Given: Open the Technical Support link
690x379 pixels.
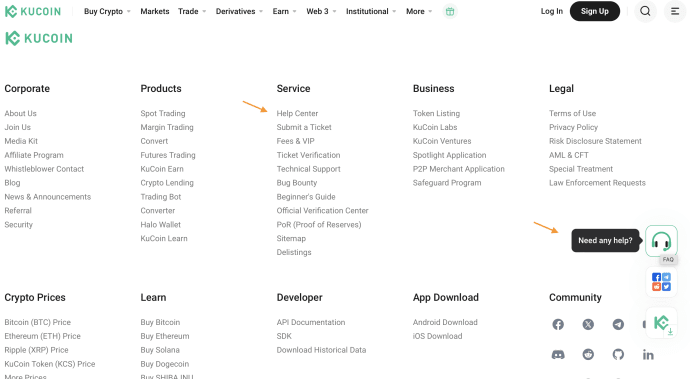Looking at the screenshot, I should (308, 169).
